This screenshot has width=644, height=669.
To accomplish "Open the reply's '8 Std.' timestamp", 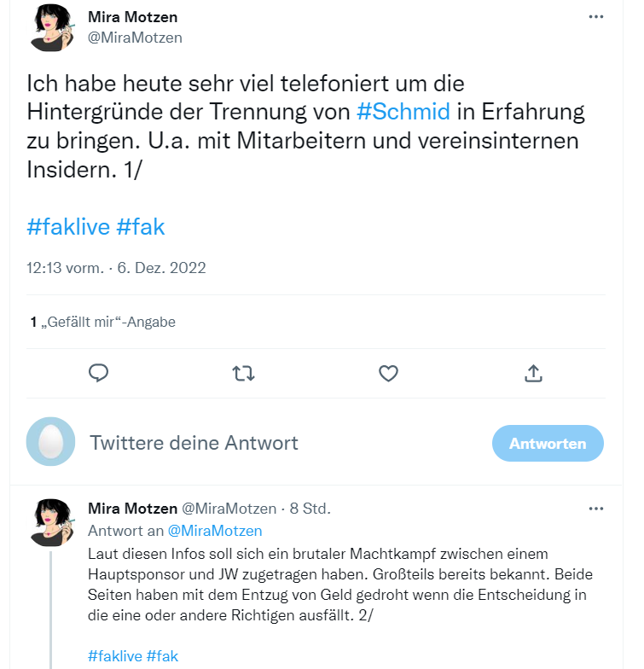I will coord(310,509).
